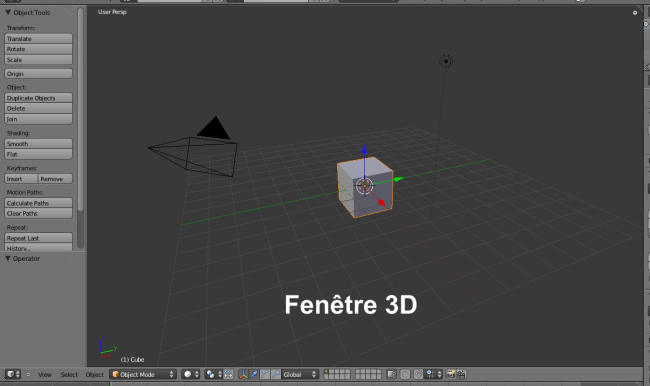Toggle the 3D manipulator widget
The height and width of the screenshot is (386, 650).
[243, 374]
